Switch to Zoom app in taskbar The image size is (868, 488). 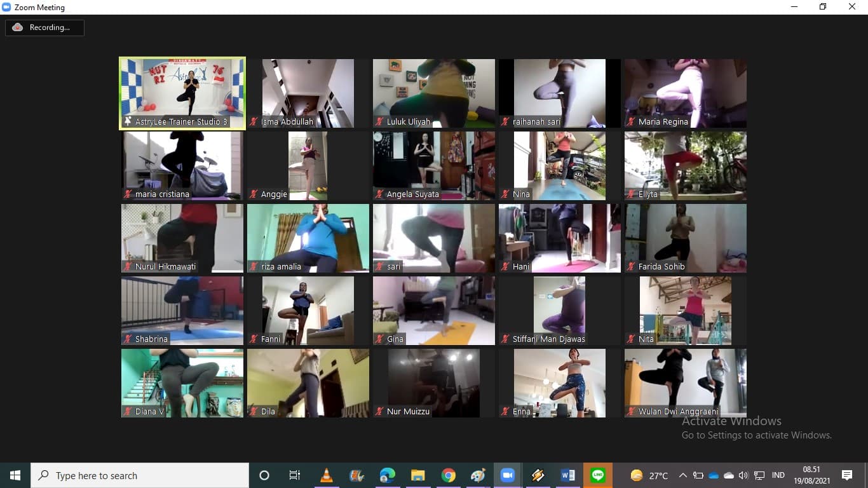click(507, 475)
